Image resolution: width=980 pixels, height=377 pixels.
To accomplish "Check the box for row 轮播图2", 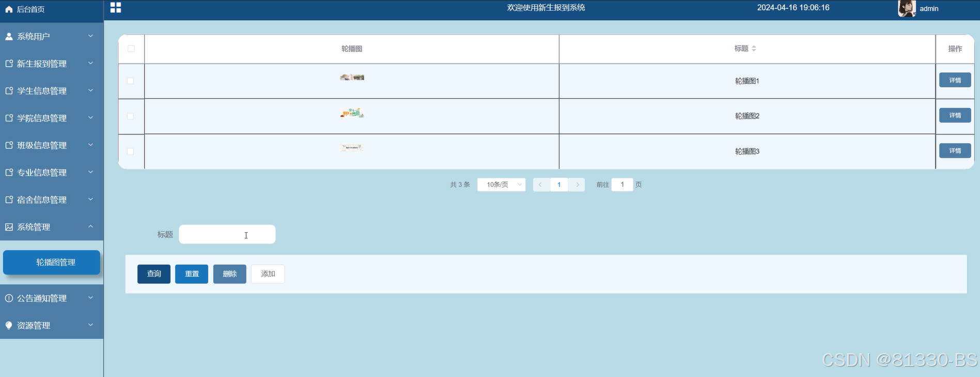I will coord(130,116).
